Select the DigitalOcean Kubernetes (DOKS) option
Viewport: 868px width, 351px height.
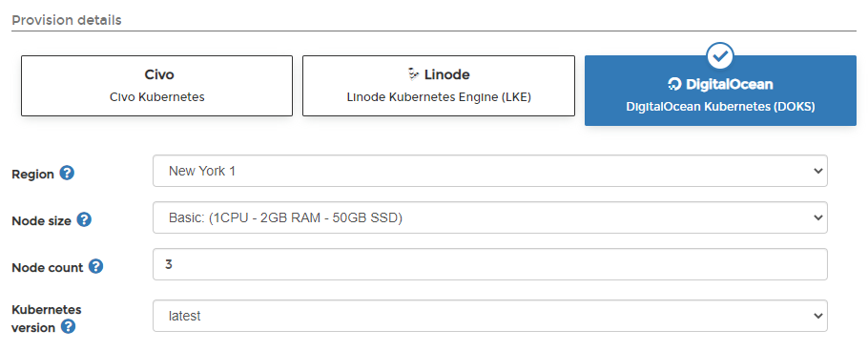coord(720,91)
